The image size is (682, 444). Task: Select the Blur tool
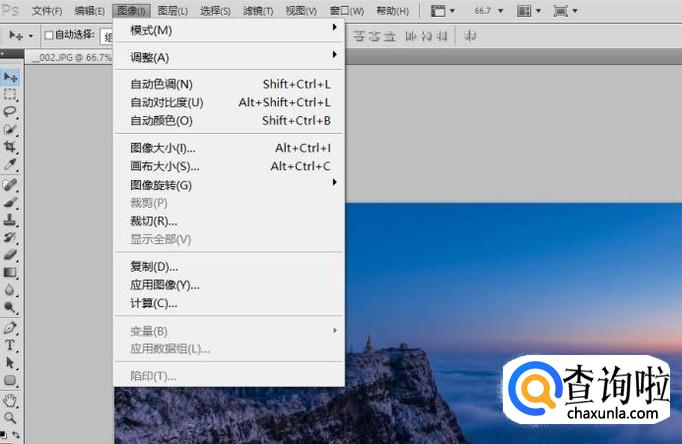coord(10,290)
